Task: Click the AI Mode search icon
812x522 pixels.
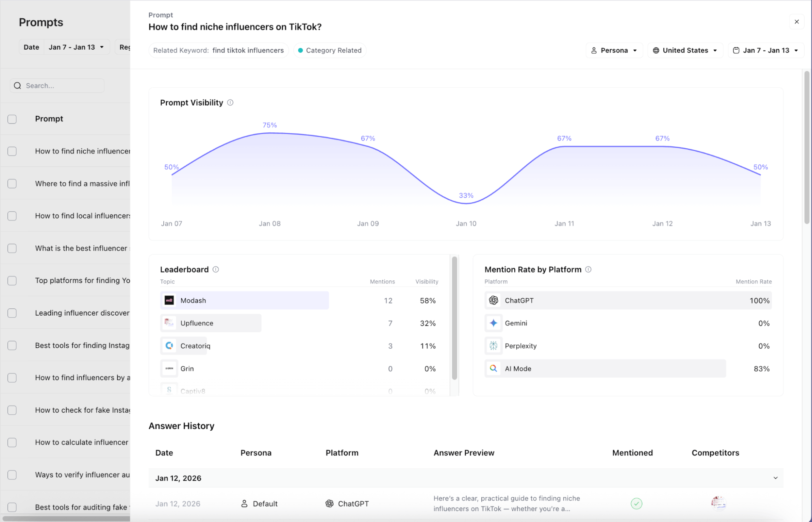Action: click(x=494, y=368)
